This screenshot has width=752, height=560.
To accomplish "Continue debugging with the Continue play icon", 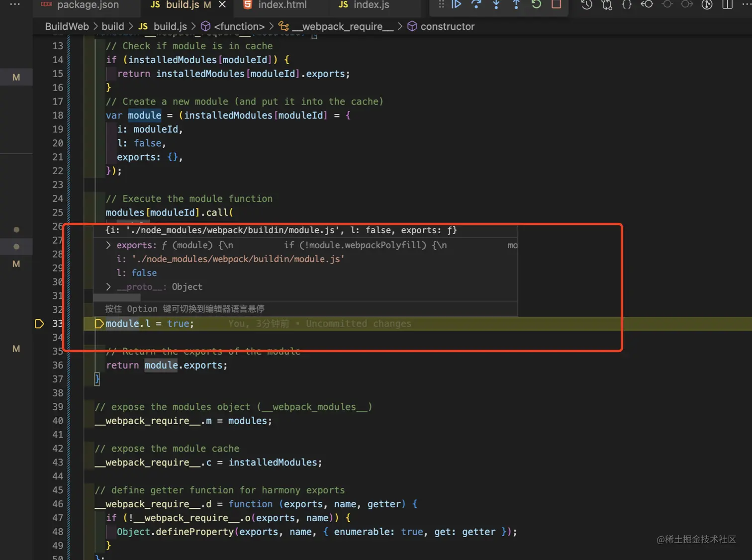I will (456, 4).
